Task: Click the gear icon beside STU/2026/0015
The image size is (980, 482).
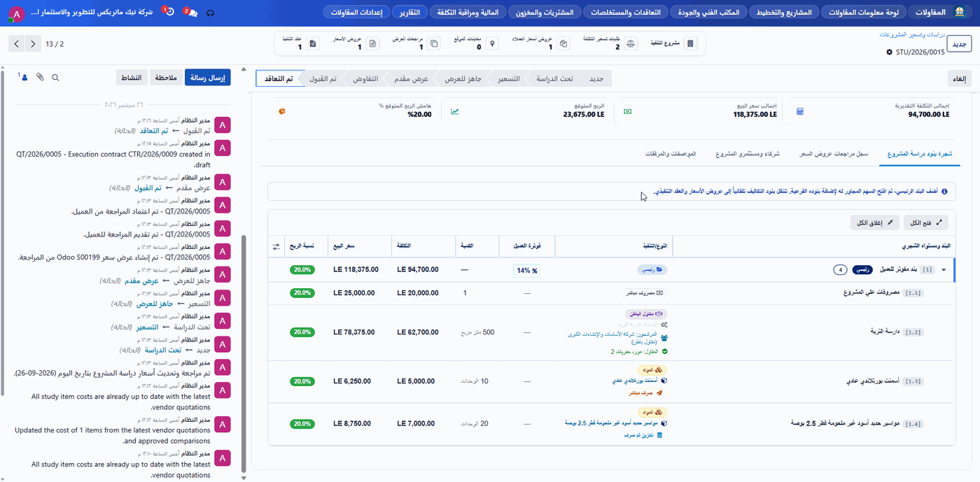Action: coord(889,52)
